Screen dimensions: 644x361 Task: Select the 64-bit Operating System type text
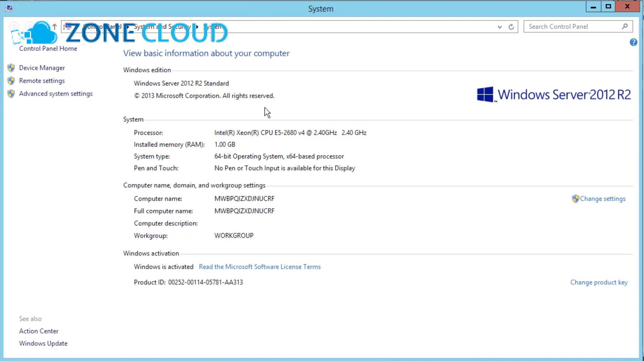click(x=279, y=156)
